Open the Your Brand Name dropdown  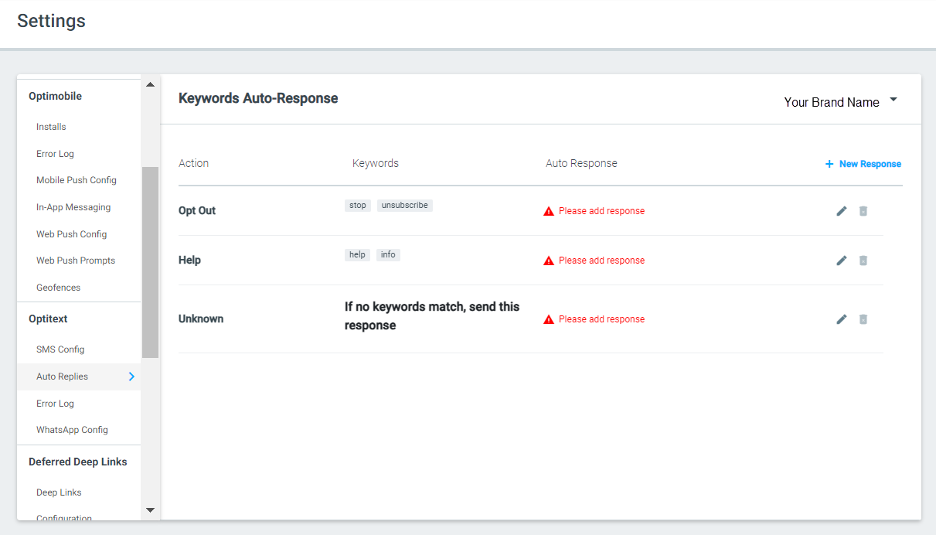coord(840,102)
